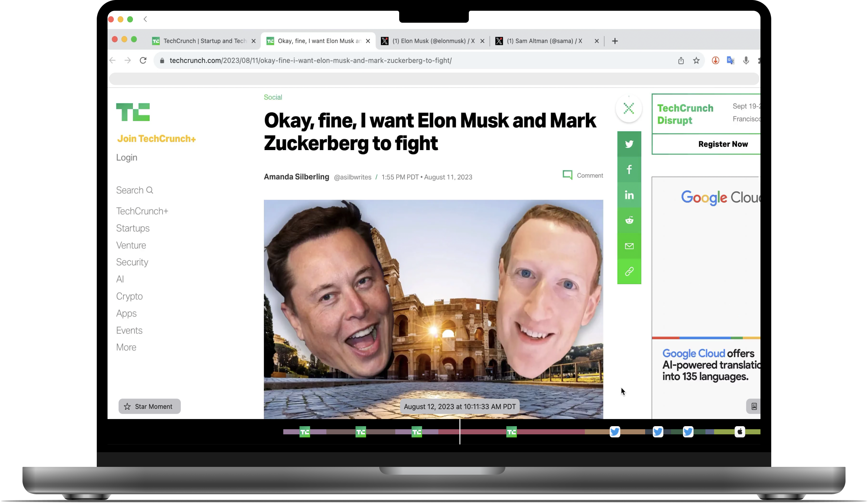Share article on Reddit
This screenshot has width=868, height=503.
pos(629,220)
